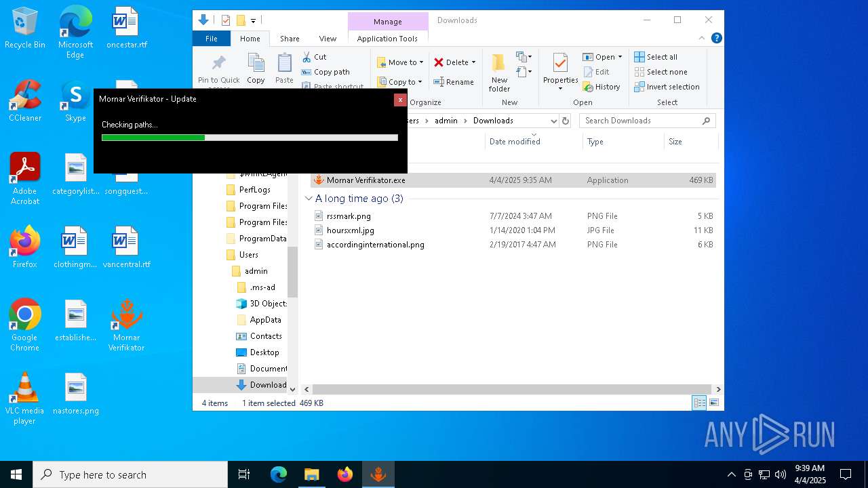Click the Copy ribbon button
This screenshot has width=868, height=488.
(x=256, y=69)
